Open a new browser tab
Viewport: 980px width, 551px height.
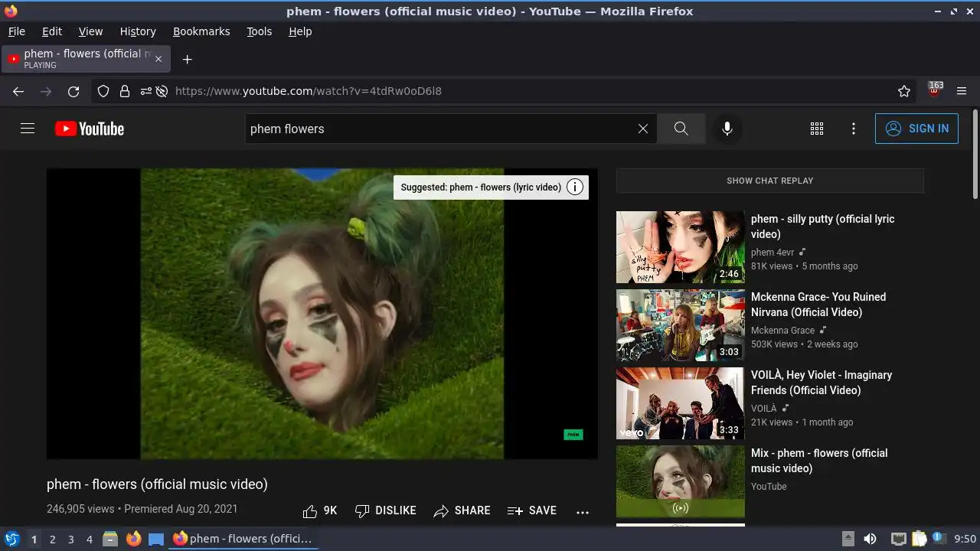click(187, 59)
